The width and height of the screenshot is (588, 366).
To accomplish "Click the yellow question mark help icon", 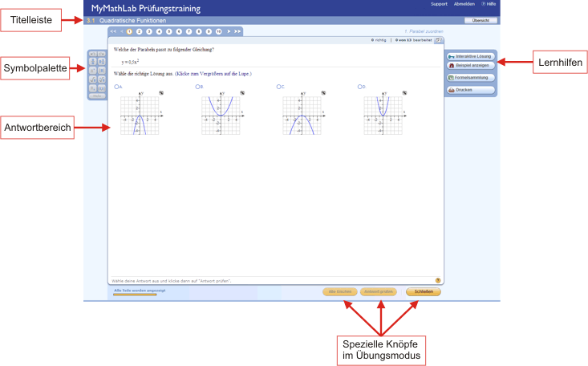I will point(438,280).
